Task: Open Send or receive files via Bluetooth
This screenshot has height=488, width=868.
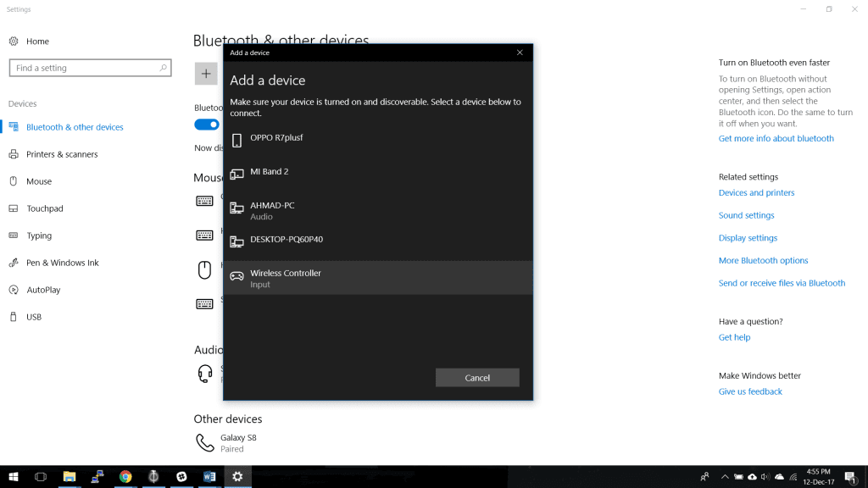Action: (x=782, y=283)
